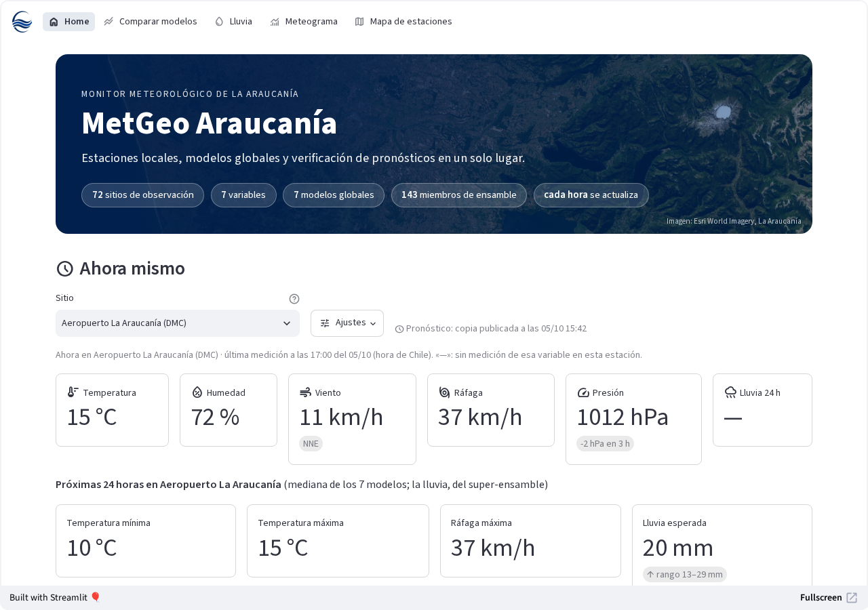This screenshot has width=868, height=610.
Task: Click the Humedad droplet percent icon
Action: pyautogui.click(x=197, y=392)
